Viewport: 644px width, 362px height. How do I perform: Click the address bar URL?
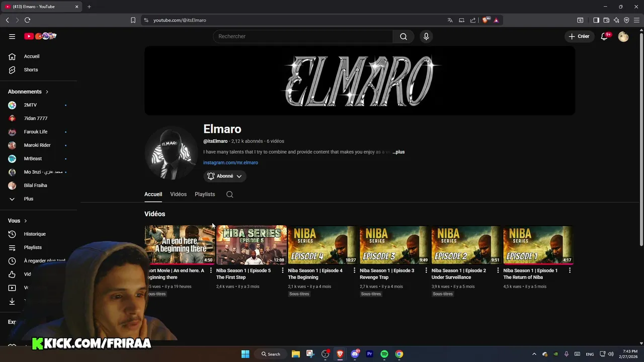tap(180, 20)
